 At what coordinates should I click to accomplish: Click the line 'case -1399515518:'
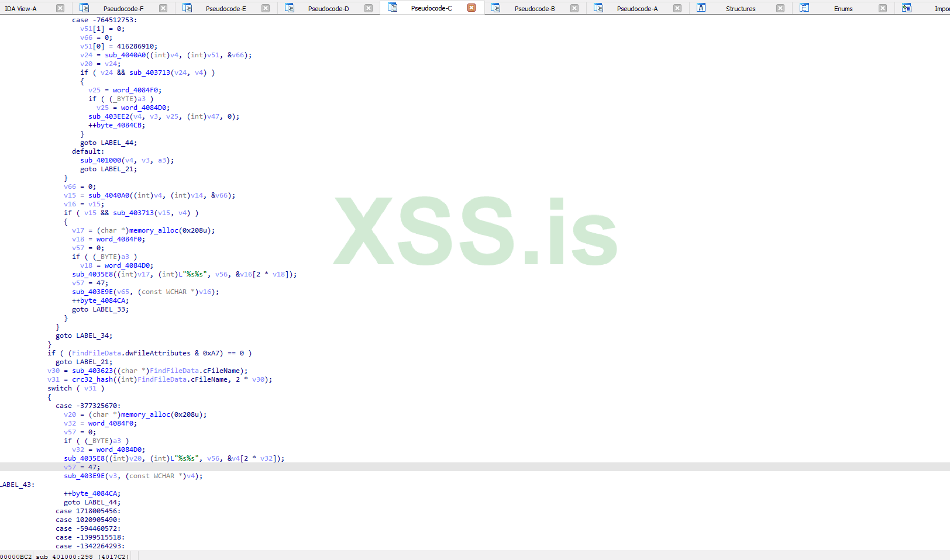point(90,537)
